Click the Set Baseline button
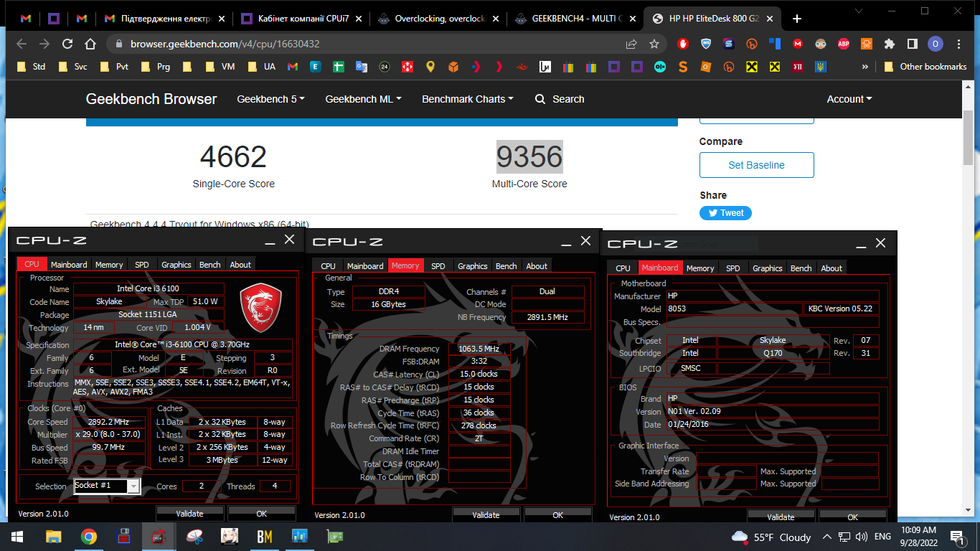 [756, 165]
